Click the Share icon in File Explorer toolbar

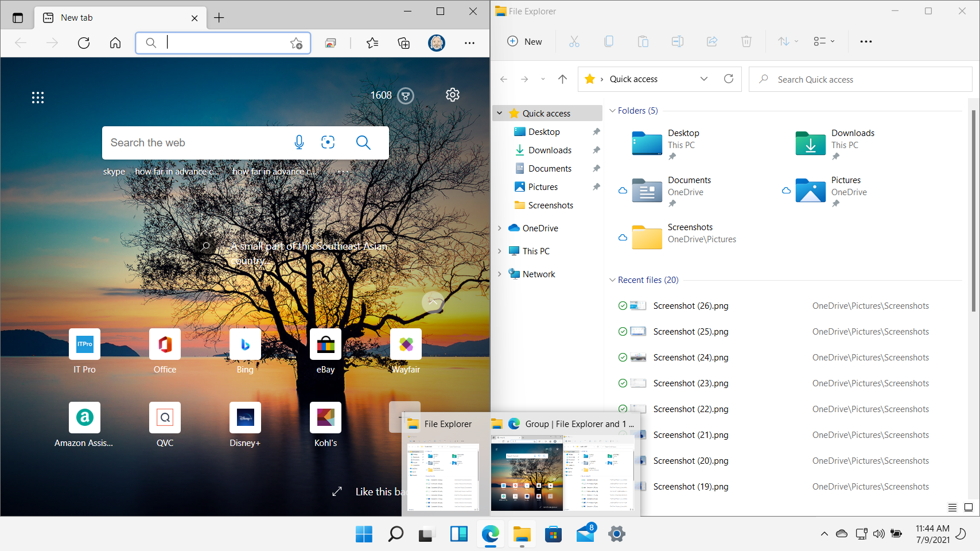pyautogui.click(x=711, y=41)
